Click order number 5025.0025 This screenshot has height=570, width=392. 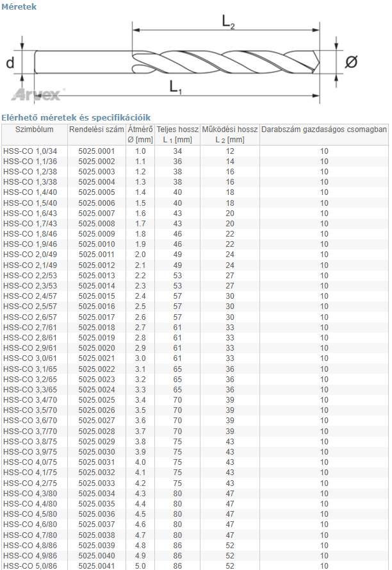click(x=97, y=400)
